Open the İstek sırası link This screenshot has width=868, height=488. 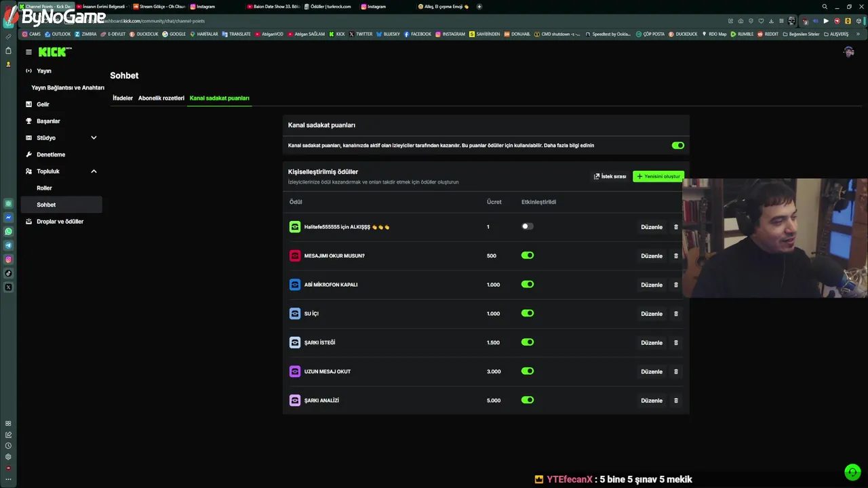pos(610,176)
